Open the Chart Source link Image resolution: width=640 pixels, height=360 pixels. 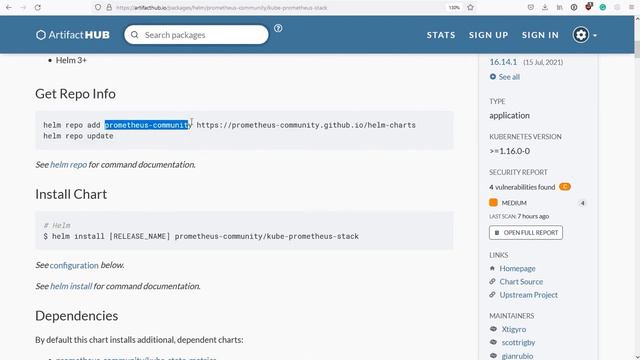point(521,282)
